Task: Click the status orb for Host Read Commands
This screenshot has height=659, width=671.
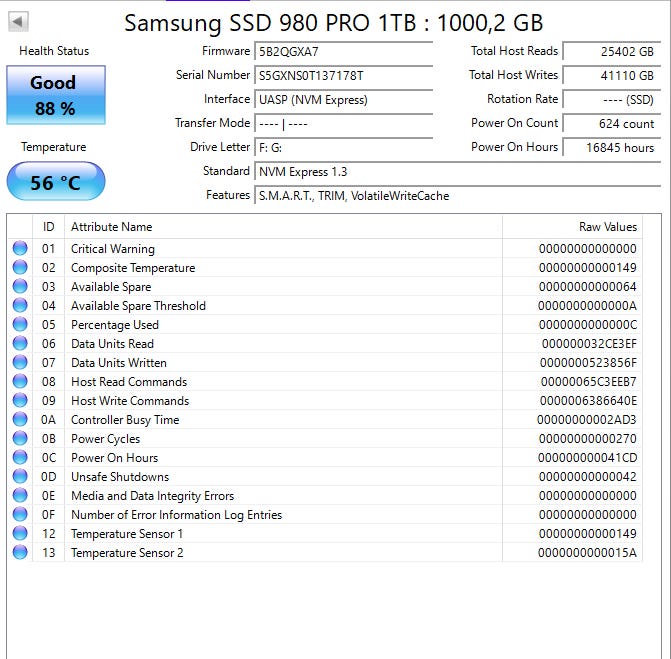Action: point(20,381)
